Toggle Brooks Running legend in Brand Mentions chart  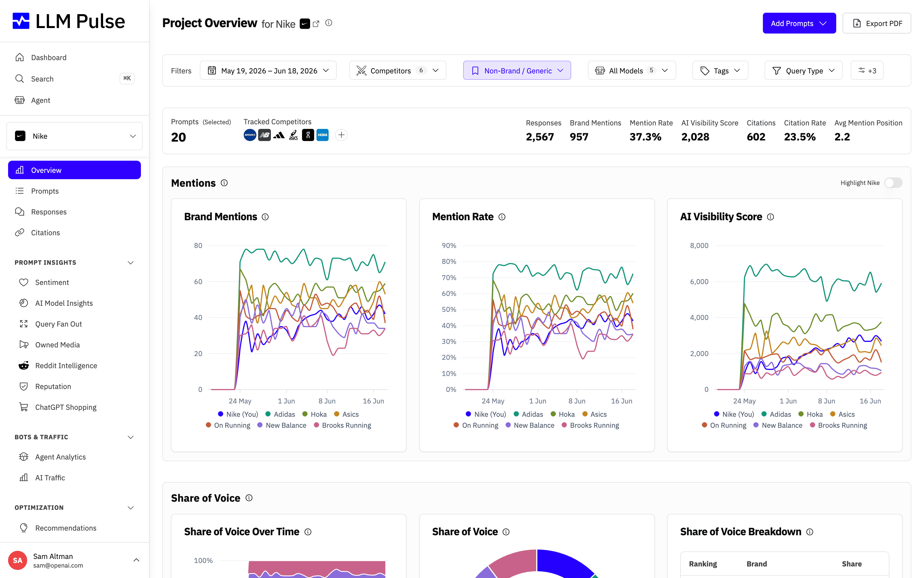tap(342, 425)
